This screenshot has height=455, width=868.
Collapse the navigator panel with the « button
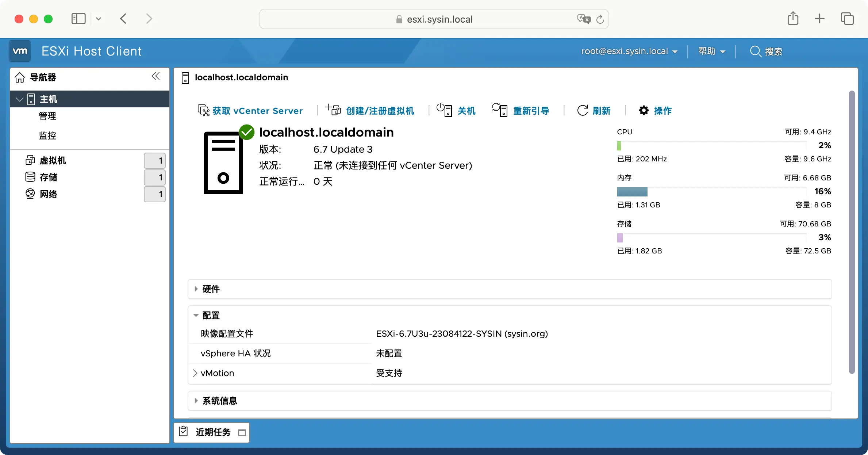coord(156,76)
